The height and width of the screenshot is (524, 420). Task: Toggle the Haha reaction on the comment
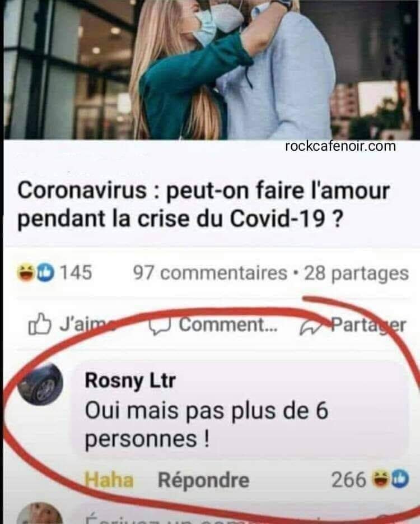(109, 480)
